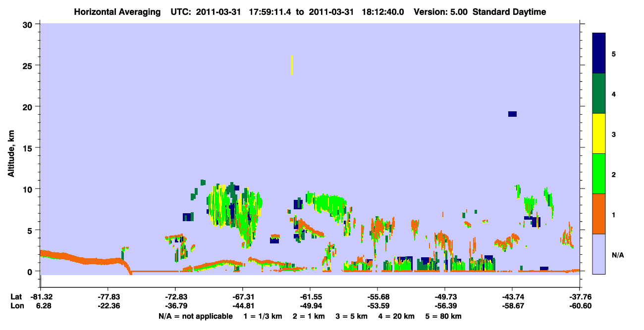Screen dimensions: 644x330
Task: Click the yellow vertical streak near 25 km
Action: [292, 65]
